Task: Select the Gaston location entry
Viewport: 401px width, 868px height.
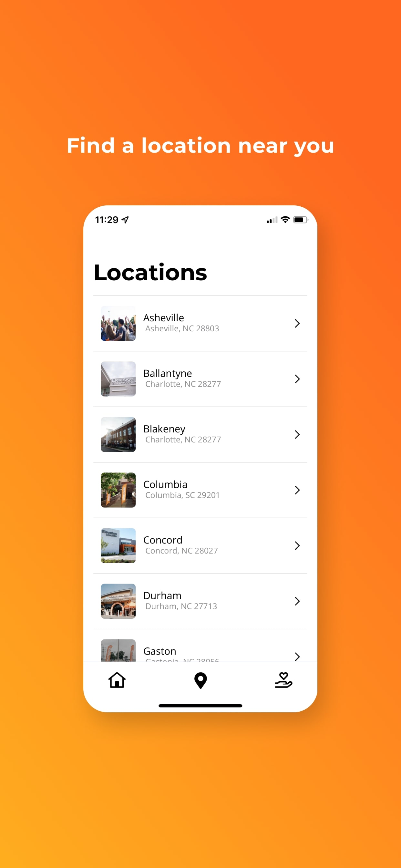Action: (x=200, y=649)
